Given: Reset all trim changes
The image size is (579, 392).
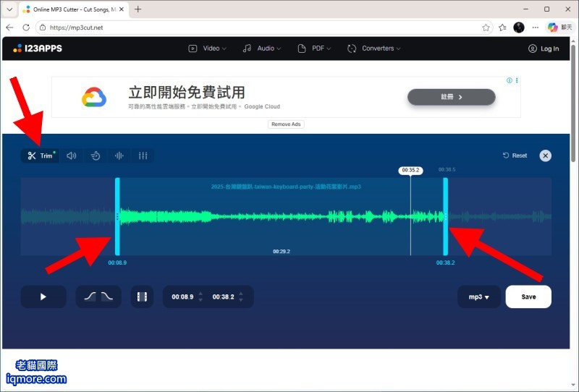Looking at the screenshot, I should [515, 155].
